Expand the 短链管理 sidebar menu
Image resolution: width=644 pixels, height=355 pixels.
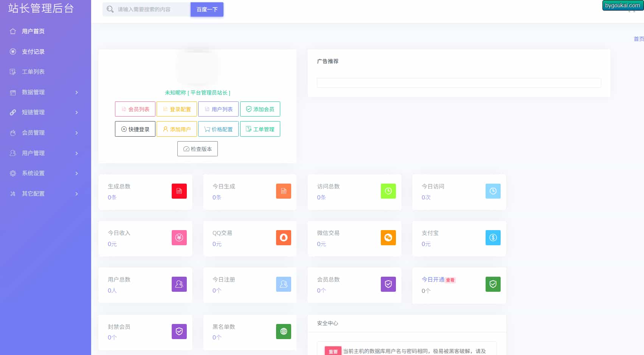pos(45,112)
